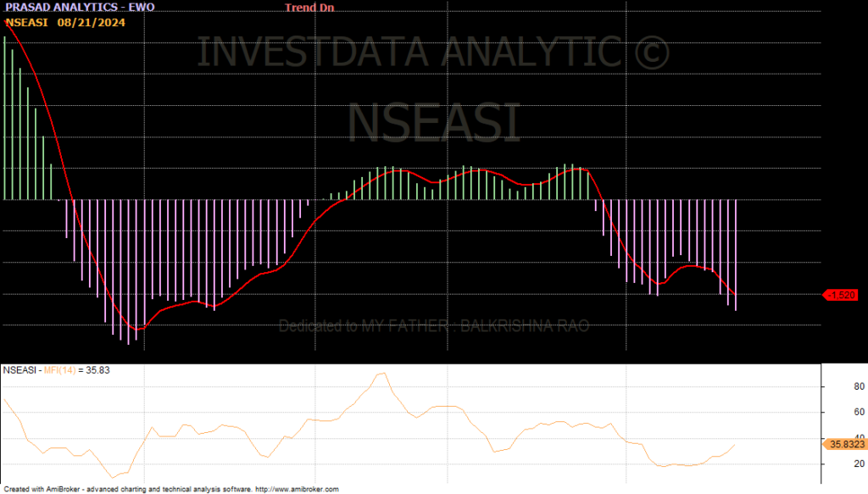Click the "Created with AmiBroker" footer text

click(x=51, y=489)
